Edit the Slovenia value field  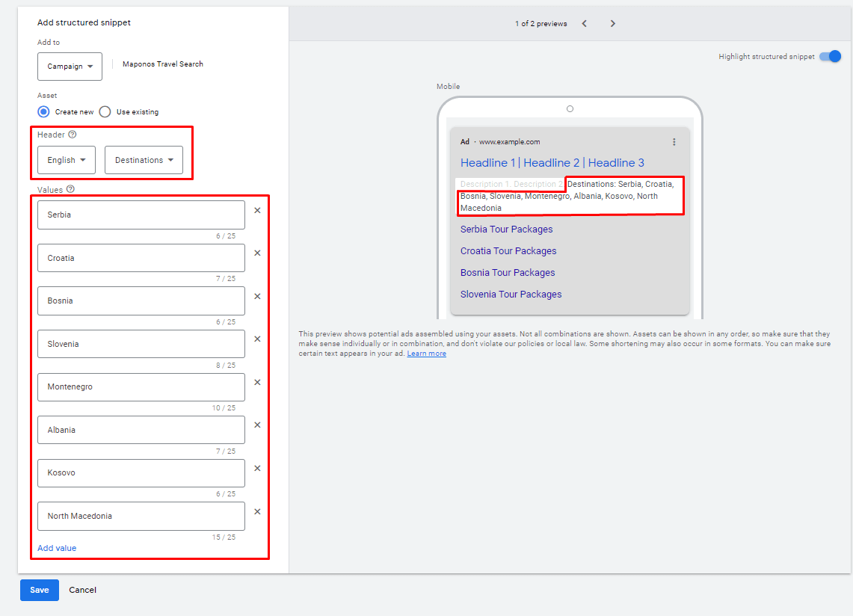[141, 344]
